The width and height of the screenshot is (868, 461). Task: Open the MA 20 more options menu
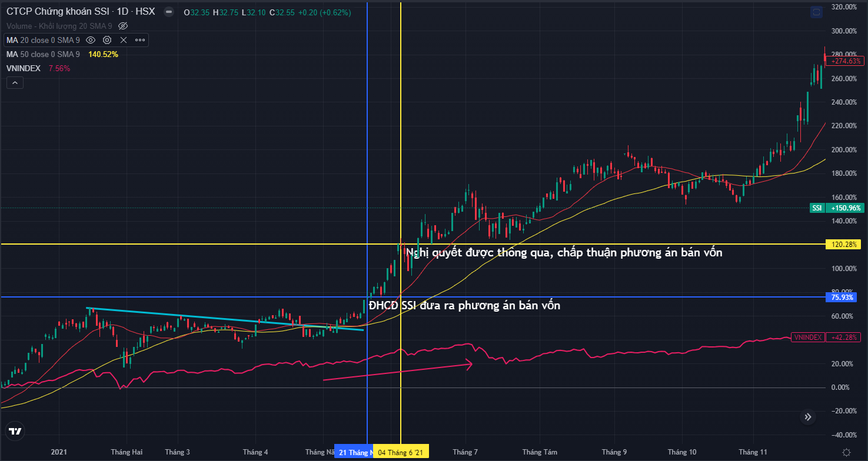(140, 40)
